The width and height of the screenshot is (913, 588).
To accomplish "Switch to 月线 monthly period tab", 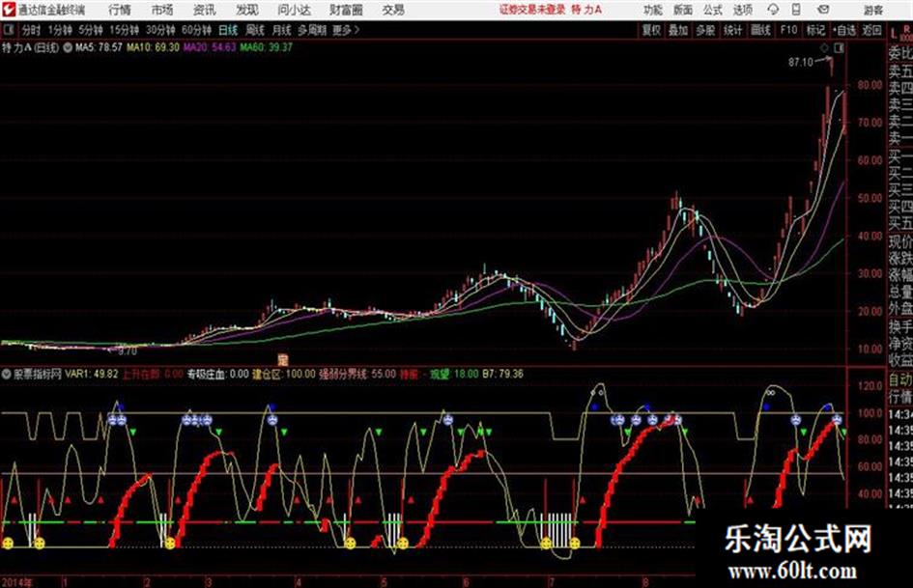I will (282, 30).
